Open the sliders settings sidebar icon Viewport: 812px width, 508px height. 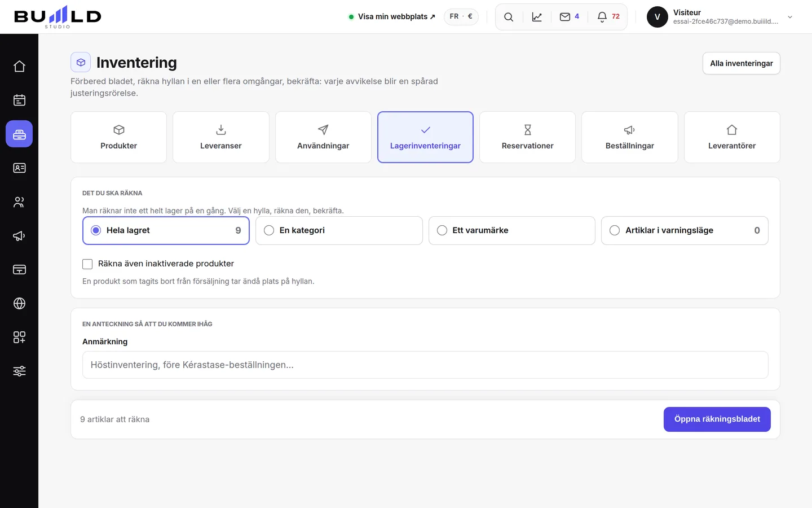pyautogui.click(x=19, y=371)
